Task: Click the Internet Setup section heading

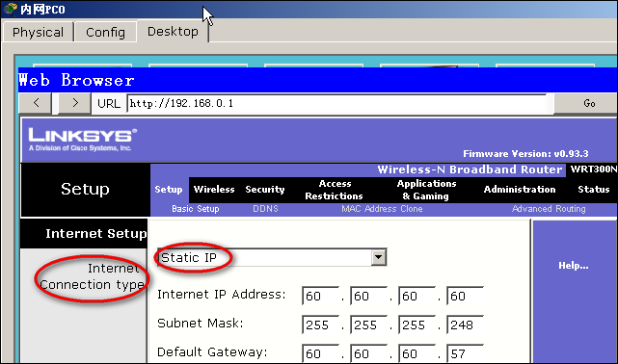Action: (x=95, y=234)
